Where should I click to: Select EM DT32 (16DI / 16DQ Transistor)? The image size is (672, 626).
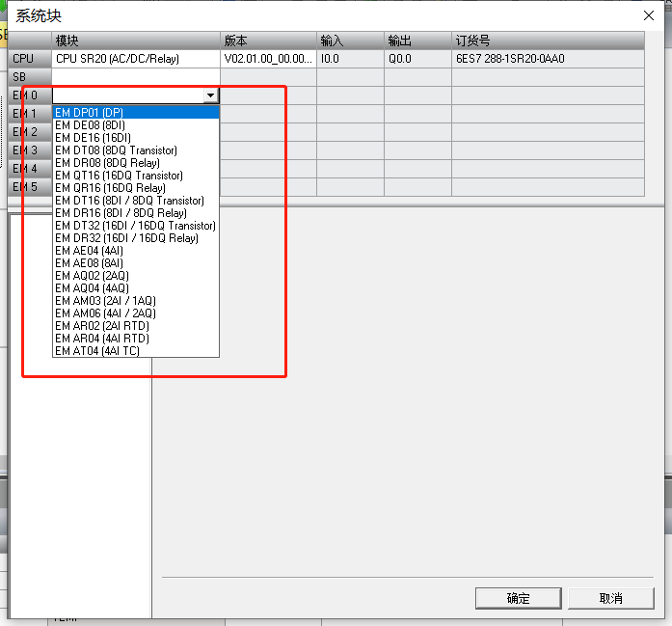(x=135, y=226)
